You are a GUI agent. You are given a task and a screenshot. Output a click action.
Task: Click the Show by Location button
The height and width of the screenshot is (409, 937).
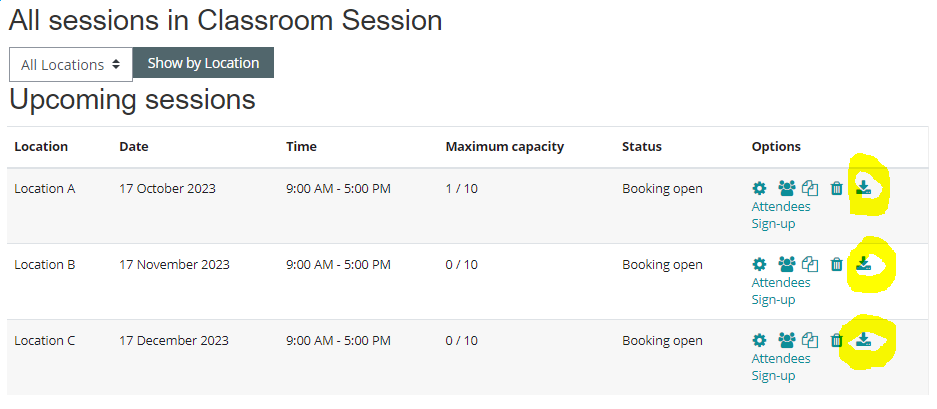[x=203, y=63]
